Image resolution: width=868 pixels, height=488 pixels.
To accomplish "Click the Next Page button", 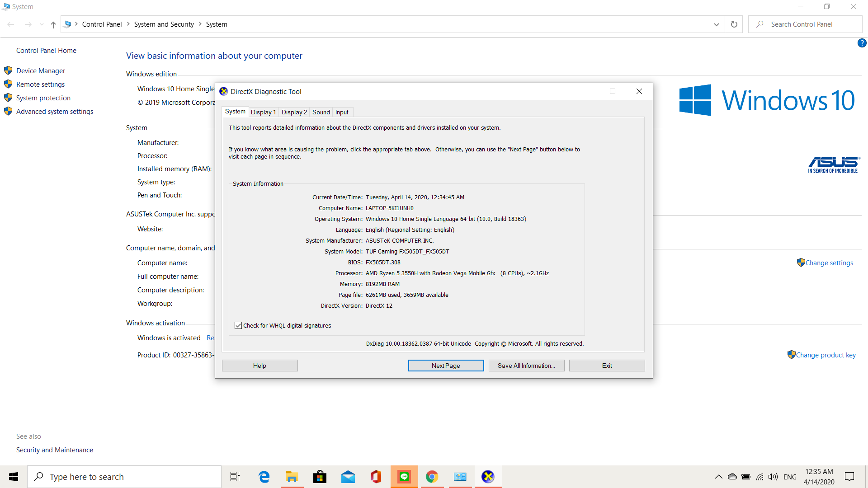I will point(446,366).
